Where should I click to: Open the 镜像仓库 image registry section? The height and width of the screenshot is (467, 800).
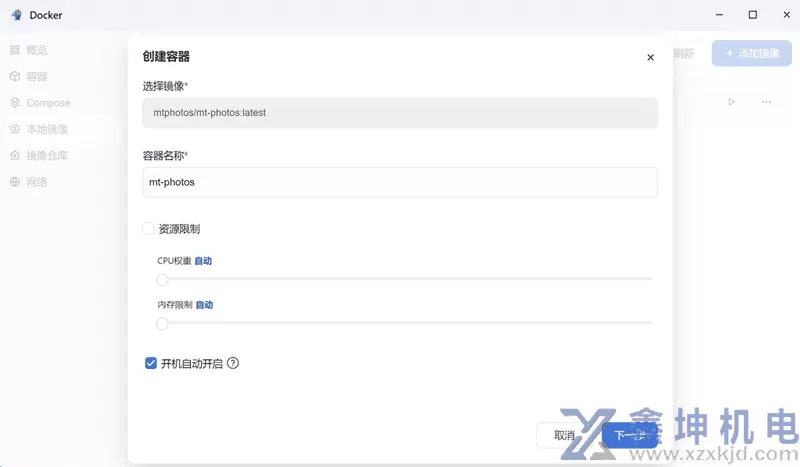[x=39, y=156]
